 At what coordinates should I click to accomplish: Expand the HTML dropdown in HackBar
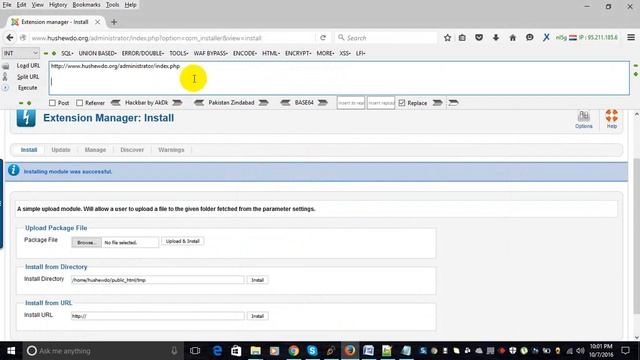271,53
